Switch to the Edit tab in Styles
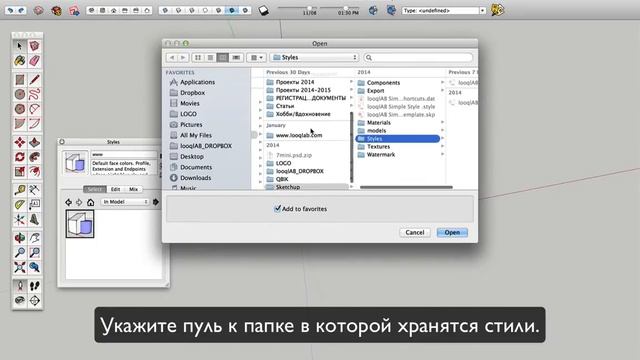 click(116, 189)
